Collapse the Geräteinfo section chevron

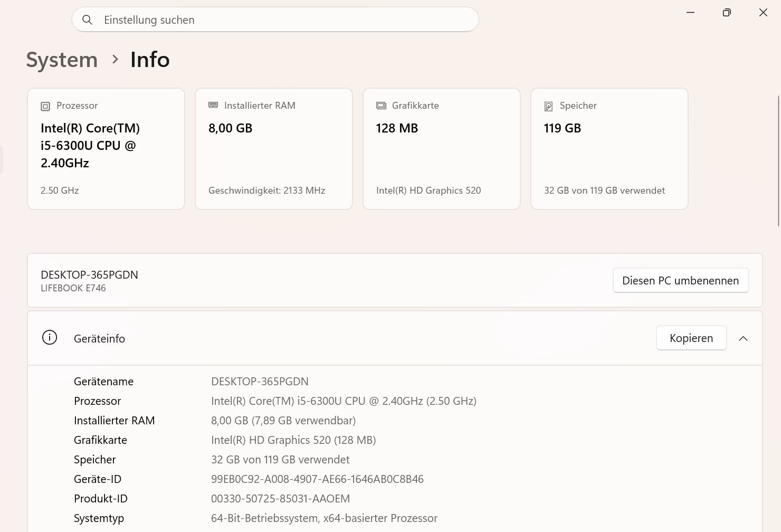pyautogui.click(x=743, y=338)
